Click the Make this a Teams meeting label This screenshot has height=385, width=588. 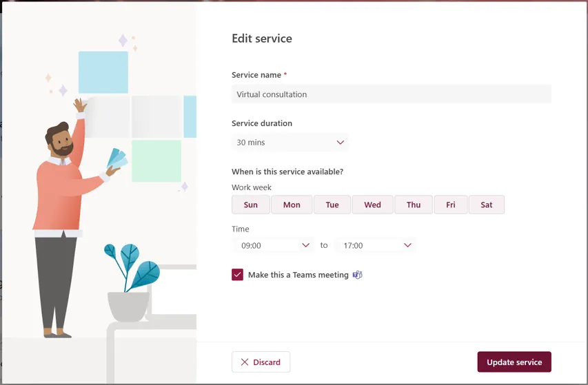pyautogui.click(x=298, y=275)
